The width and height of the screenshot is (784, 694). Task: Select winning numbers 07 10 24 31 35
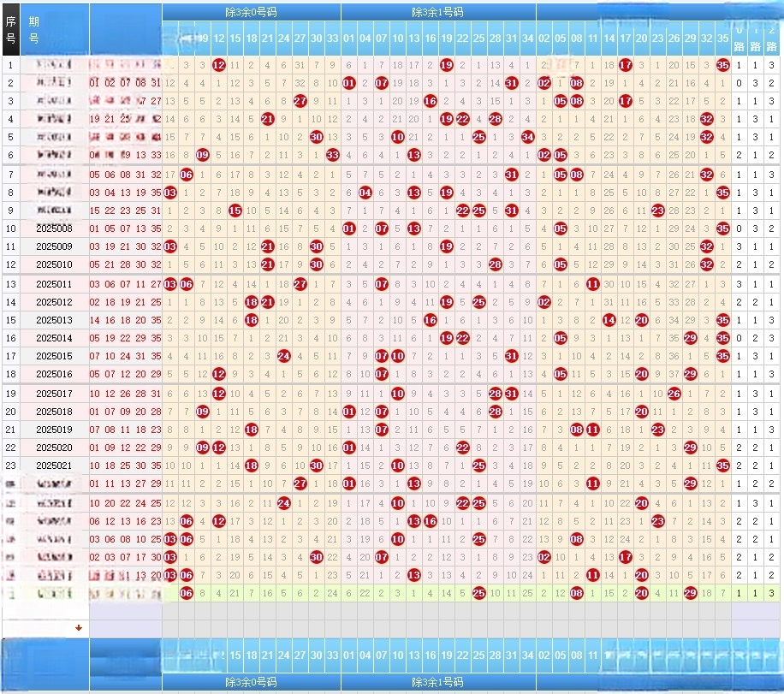[126, 356]
